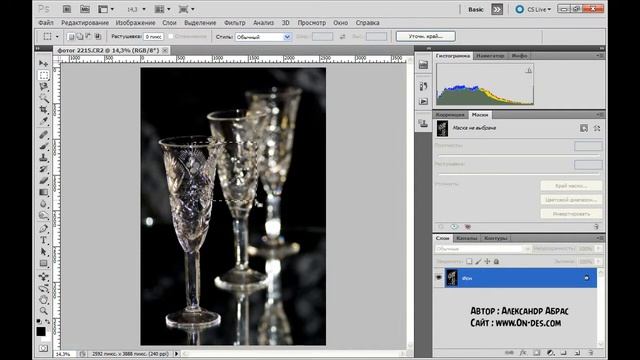
Task: Add a layer style with the fx icon
Action: pos(523,352)
